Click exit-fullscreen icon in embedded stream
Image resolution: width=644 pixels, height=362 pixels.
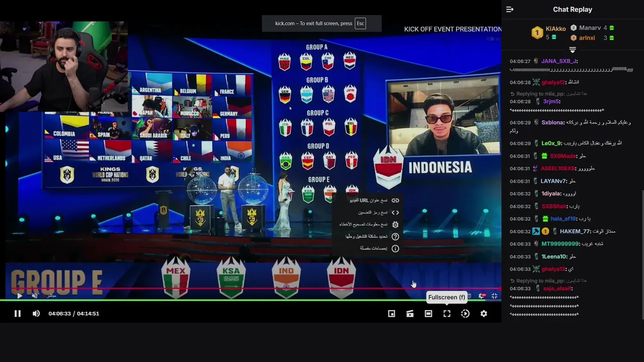tap(495, 296)
